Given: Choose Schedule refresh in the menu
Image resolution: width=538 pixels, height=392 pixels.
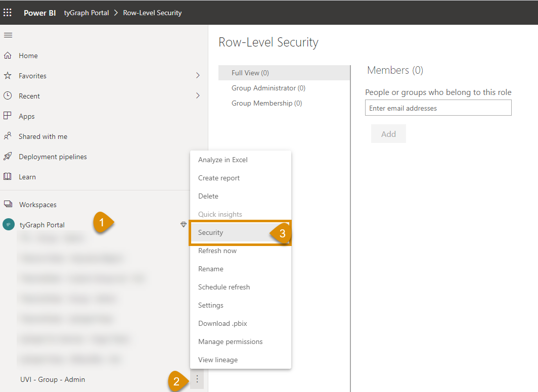Looking at the screenshot, I should [224, 287].
